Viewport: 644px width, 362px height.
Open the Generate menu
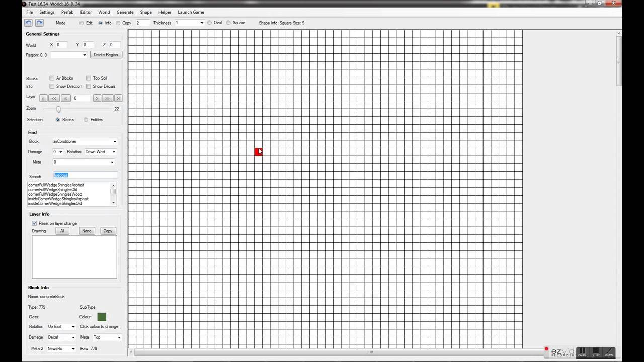coord(125,12)
